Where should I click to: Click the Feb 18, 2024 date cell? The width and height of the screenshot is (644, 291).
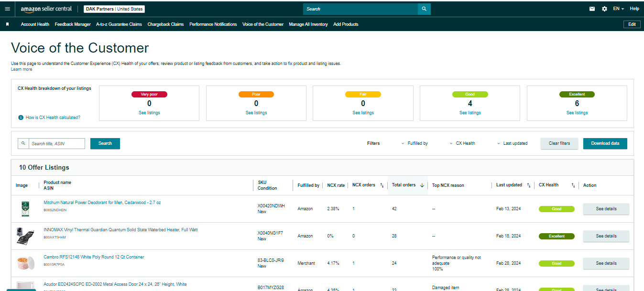509,236
